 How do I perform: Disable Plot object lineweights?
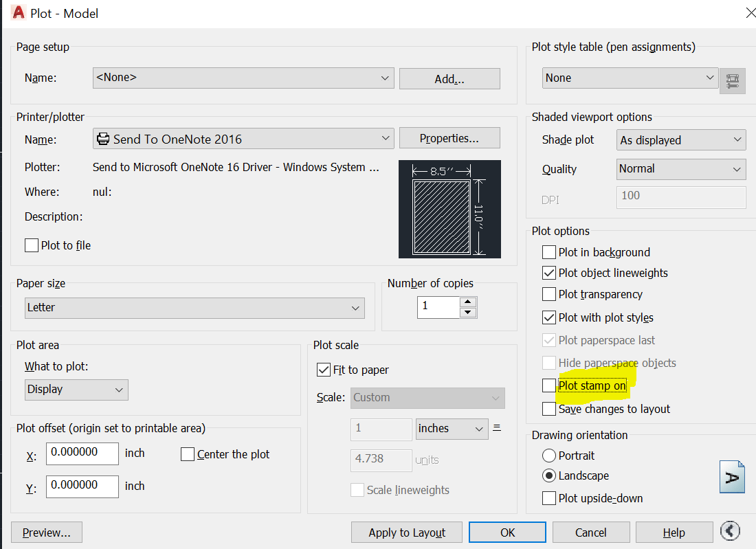(548, 273)
